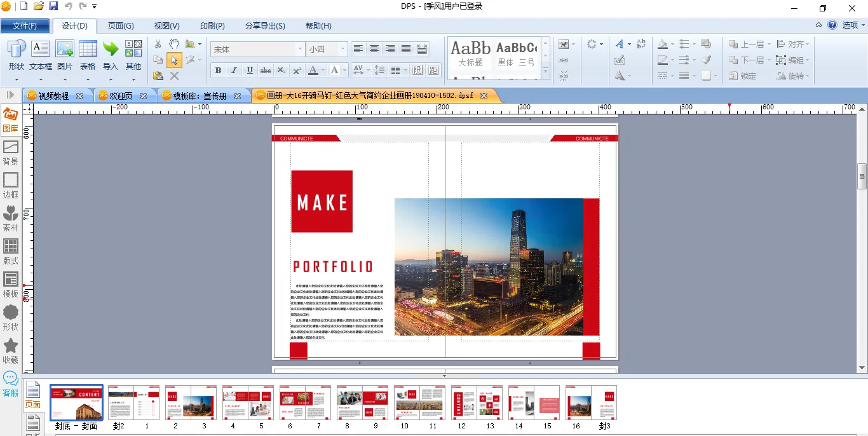Select the arrow pointer selection tool

pos(174,60)
